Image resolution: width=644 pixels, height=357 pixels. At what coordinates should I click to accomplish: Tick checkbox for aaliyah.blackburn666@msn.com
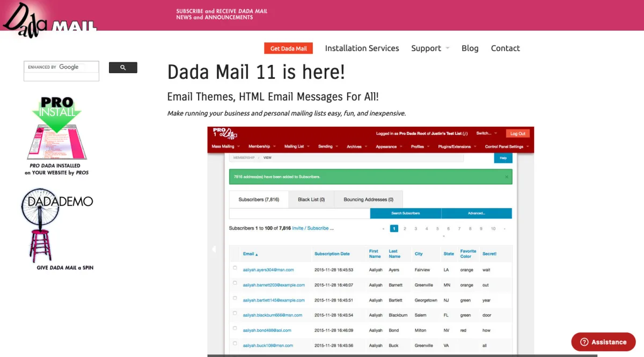click(235, 313)
